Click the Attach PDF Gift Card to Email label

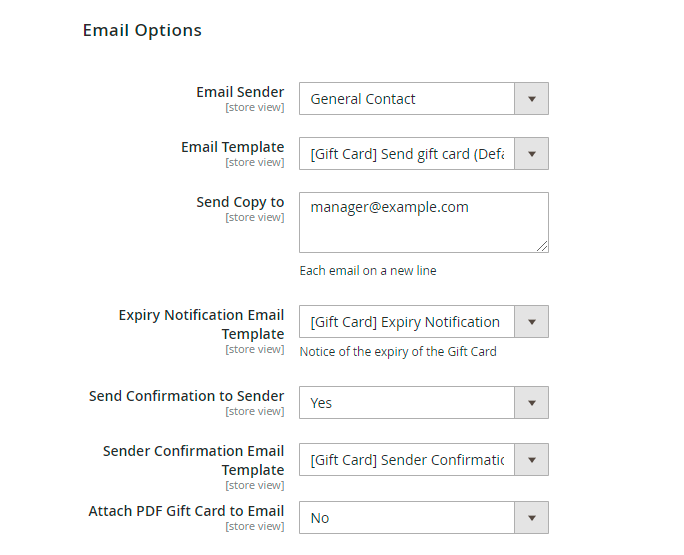[x=186, y=511]
